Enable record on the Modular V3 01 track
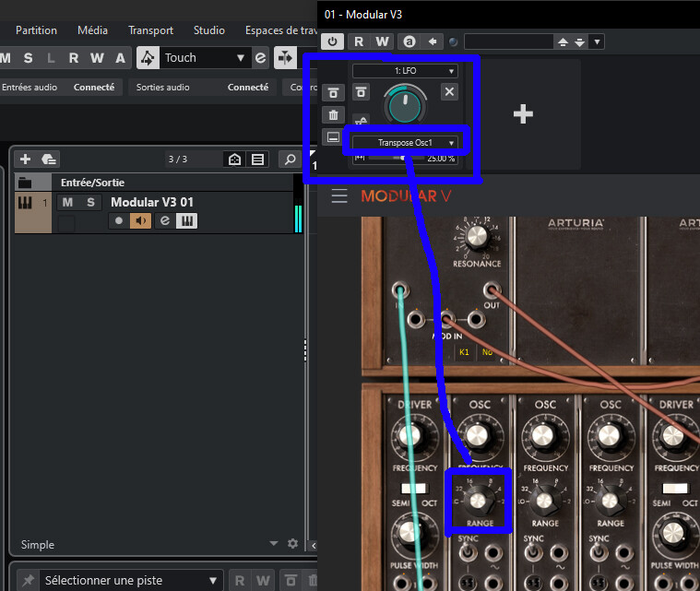Image resolution: width=700 pixels, height=591 pixels. [x=119, y=220]
